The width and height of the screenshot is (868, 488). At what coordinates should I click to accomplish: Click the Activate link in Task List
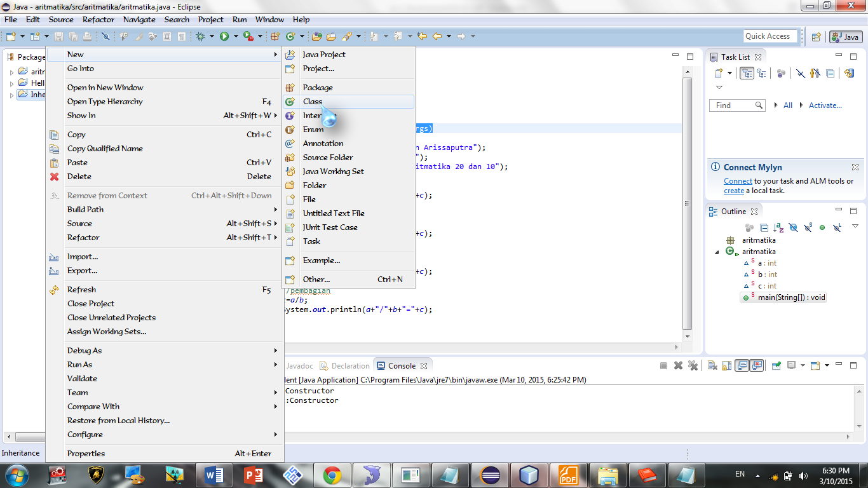click(x=825, y=105)
